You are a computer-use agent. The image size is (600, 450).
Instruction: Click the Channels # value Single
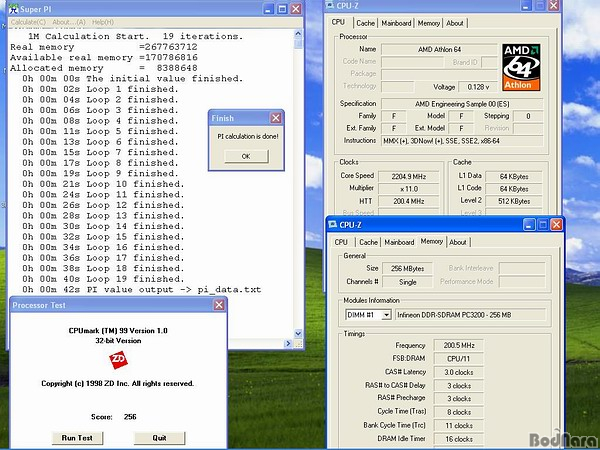408,282
